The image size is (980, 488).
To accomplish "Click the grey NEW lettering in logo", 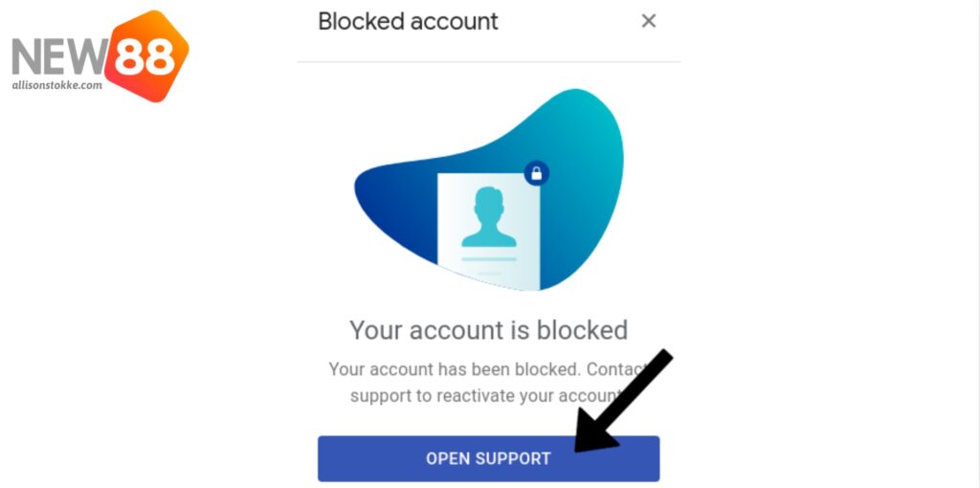I will coord(58,56).
